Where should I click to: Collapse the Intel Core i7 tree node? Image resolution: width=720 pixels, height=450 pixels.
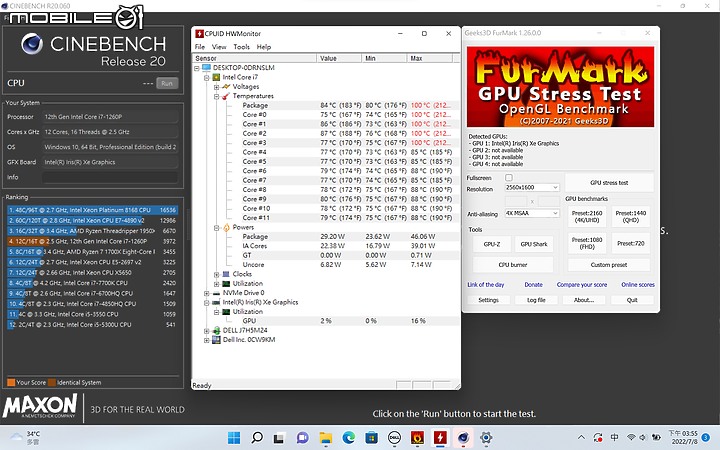point(207,77)
